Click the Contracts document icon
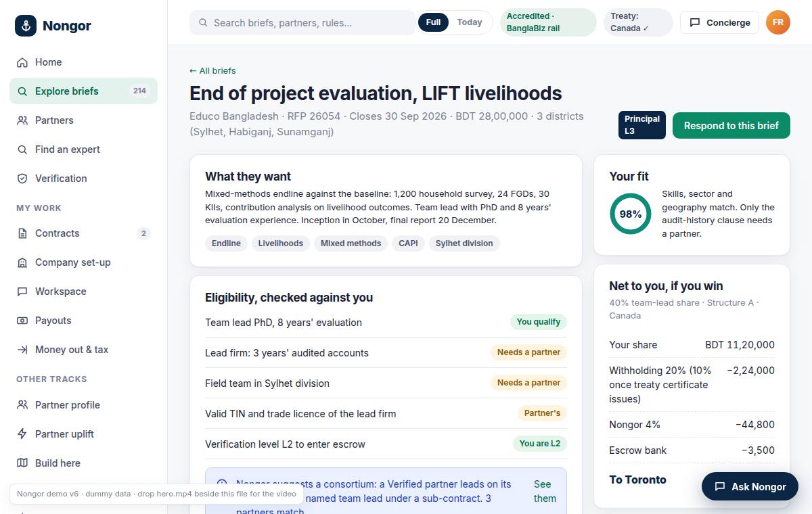This screenshot has height=514, width=812. coord(22,233)
